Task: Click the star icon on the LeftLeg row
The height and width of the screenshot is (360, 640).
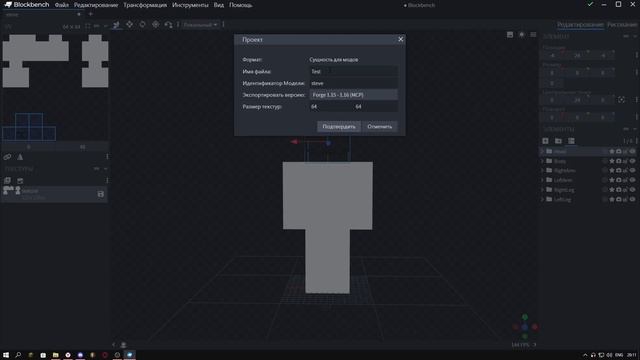Action: click(x=612, y=199)
